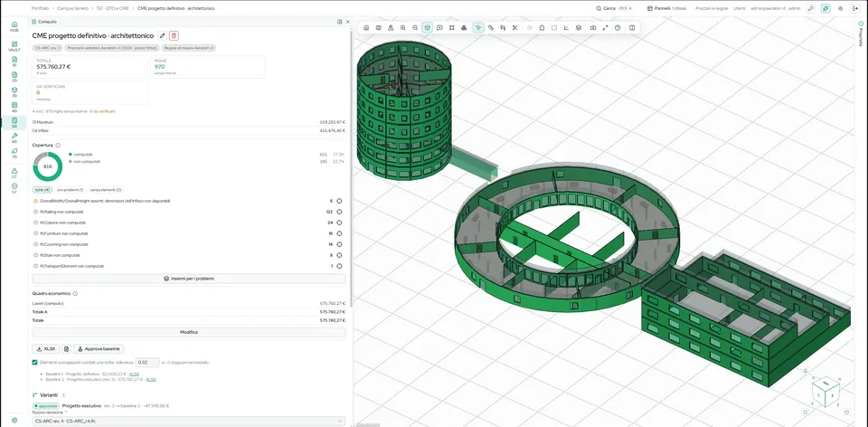Select the 'con problemi' filter chip
The image size is (868, 427).
pyautogui.click(x=70, y=190)
